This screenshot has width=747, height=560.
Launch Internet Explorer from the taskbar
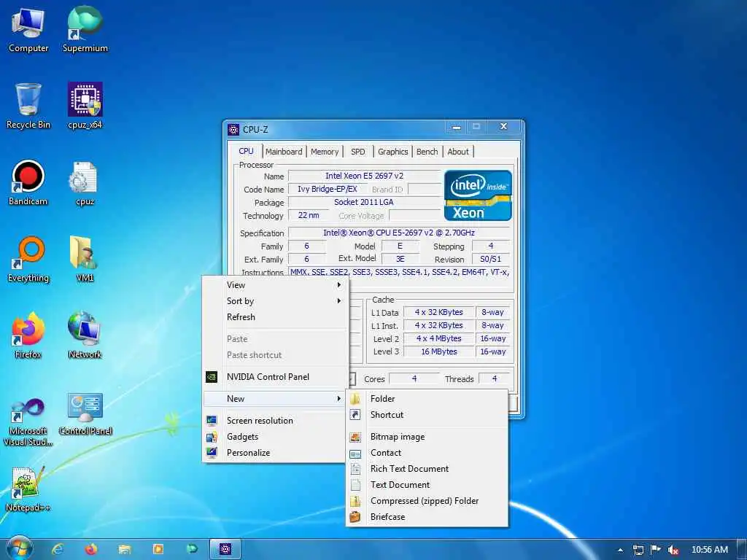point(58,549)
